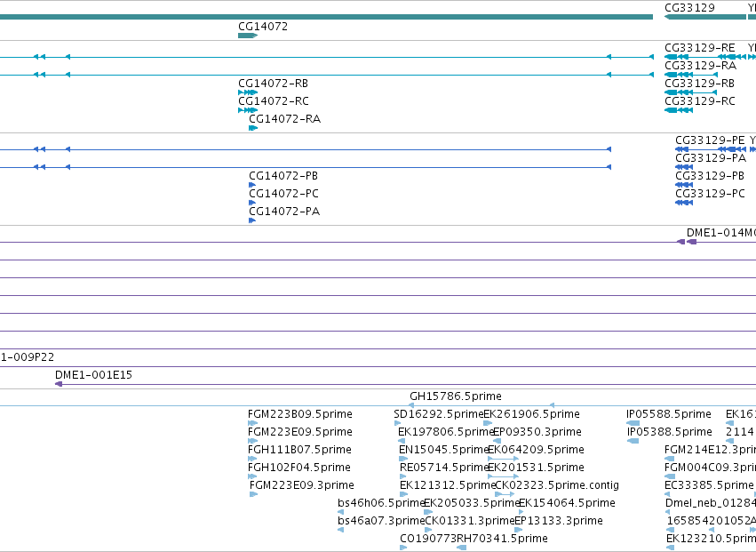
Task: Click the CG14072 gene arrow glyph
Action: point(248,36)
